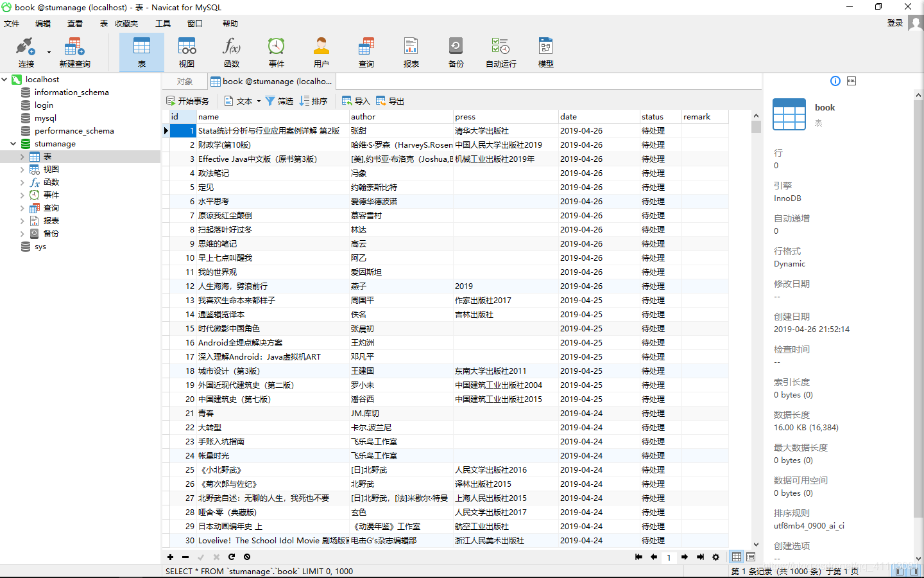Click the 导出 export button
This screenshot has height=578, width=924.
pyautogui.click(x=390, y=101)
